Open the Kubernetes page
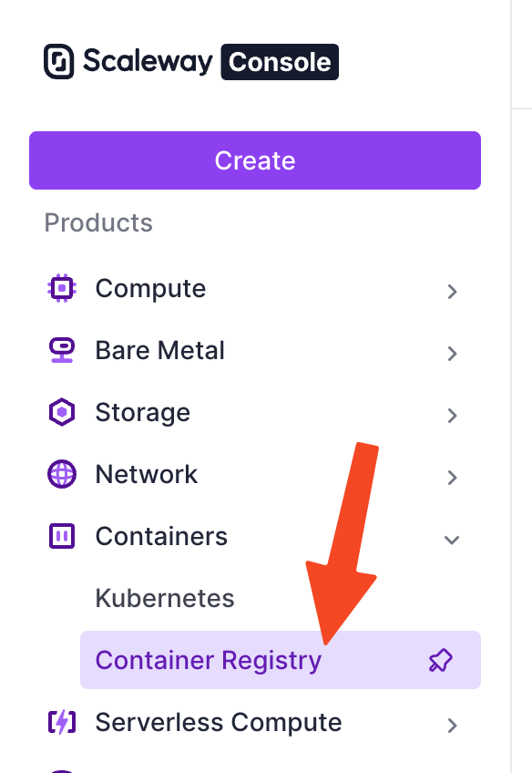 [165, 598]
